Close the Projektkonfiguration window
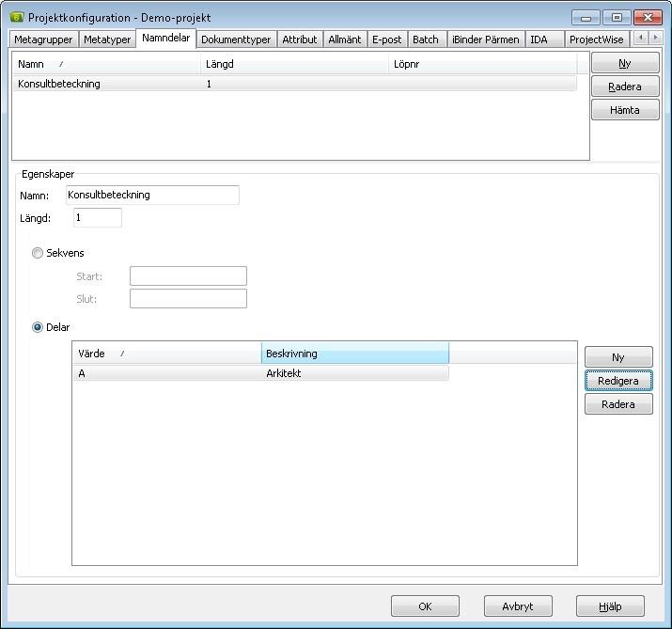 click(x=648, y=18)
